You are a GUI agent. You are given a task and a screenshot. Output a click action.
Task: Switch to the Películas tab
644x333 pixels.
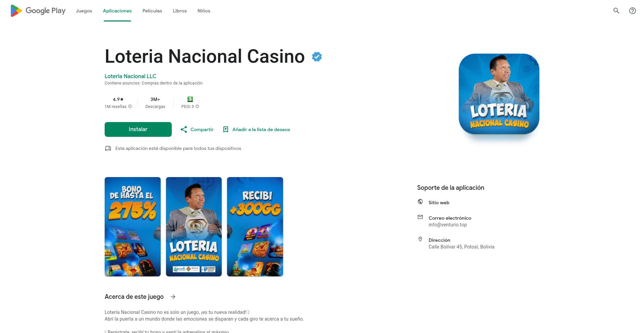click(x=152, y=11)
